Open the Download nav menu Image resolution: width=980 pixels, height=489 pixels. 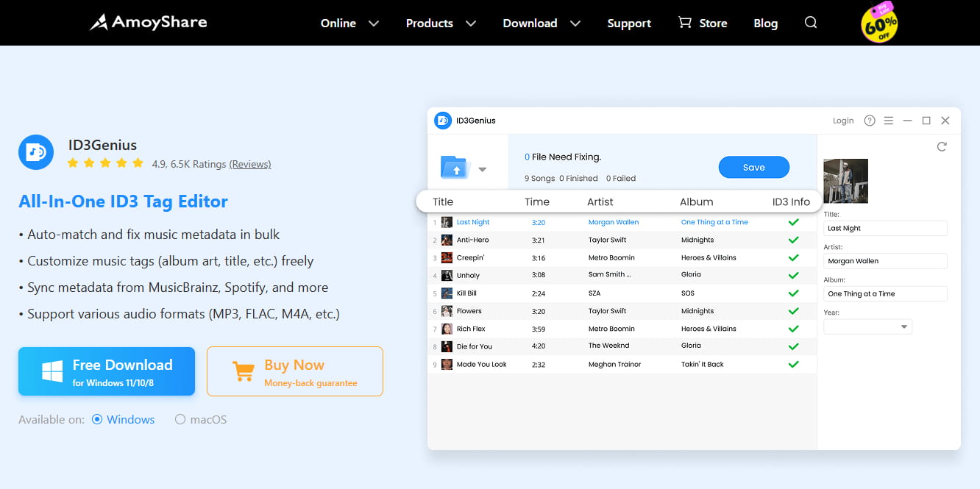click(x=530, y=24)
